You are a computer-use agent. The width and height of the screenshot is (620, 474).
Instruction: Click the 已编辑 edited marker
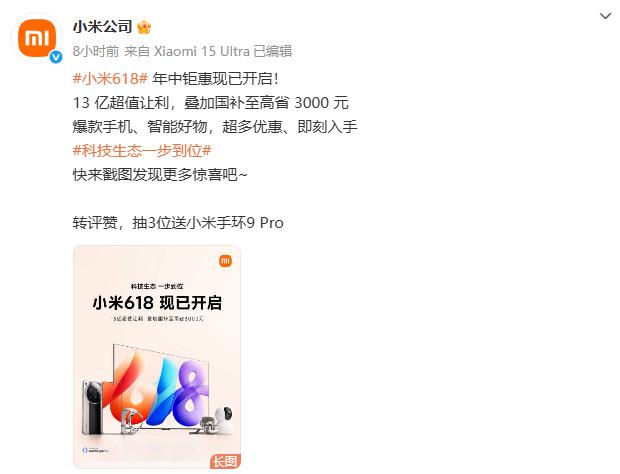[272, 51]
